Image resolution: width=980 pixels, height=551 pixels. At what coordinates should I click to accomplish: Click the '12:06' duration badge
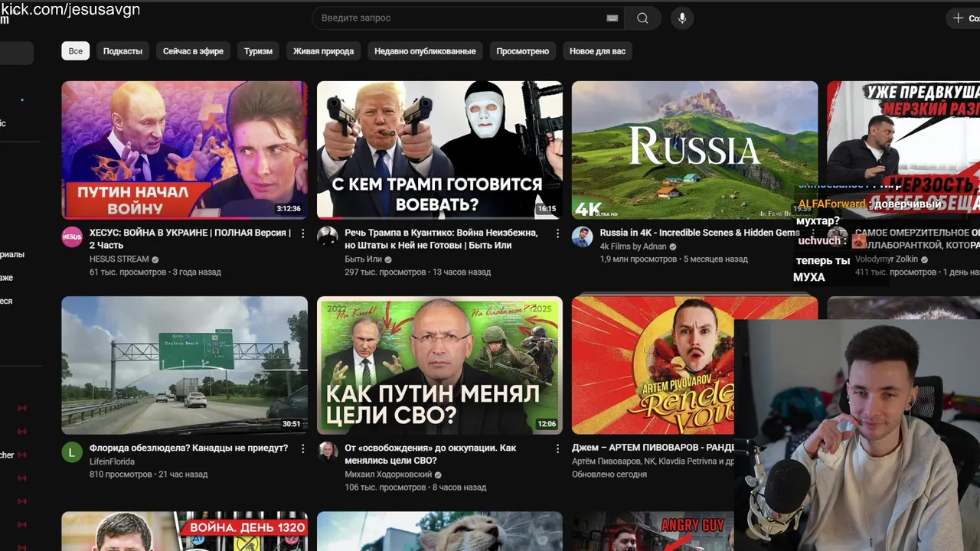(x=547, y=423)
